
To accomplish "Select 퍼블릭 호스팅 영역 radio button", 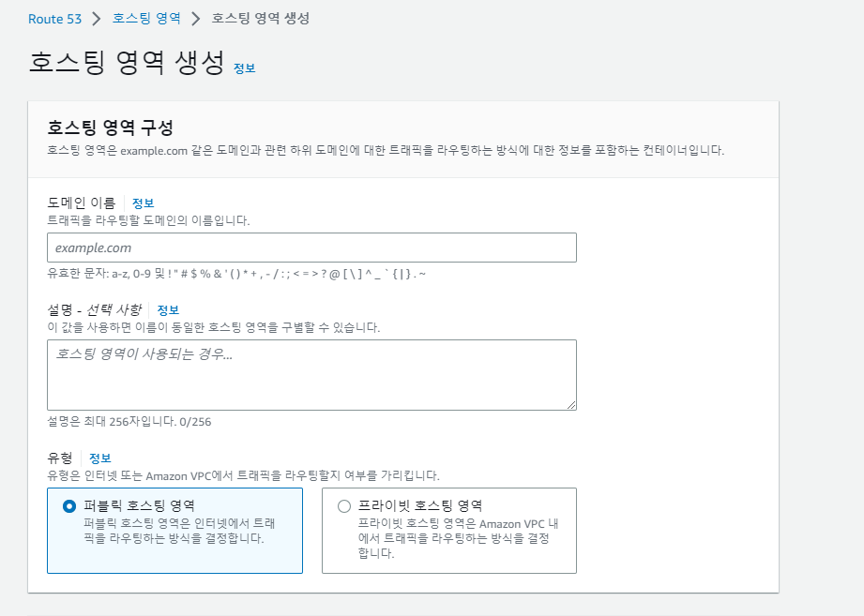I will point(69,506).
